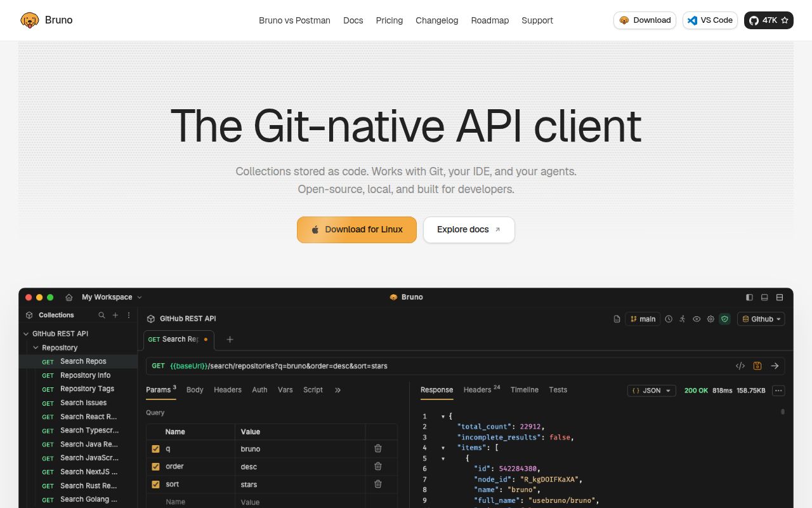Delete the order param row

pos(378,466)
